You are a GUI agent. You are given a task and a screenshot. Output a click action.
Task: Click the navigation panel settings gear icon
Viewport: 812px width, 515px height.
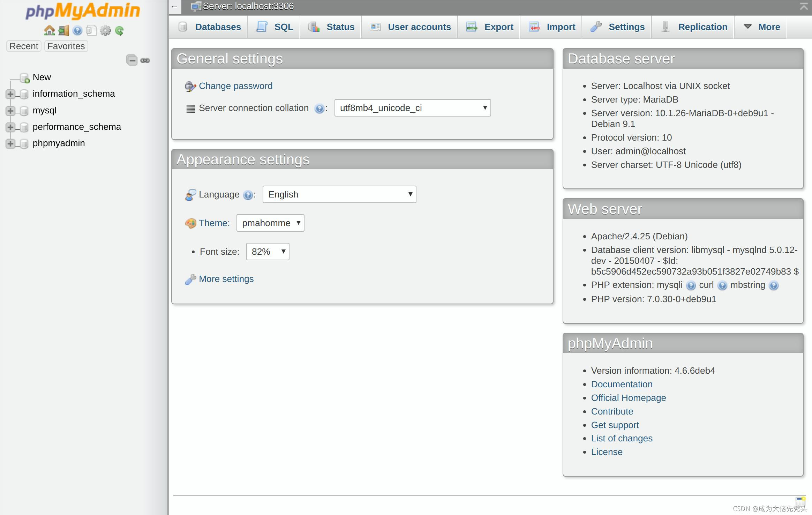(x=105, y=31)
